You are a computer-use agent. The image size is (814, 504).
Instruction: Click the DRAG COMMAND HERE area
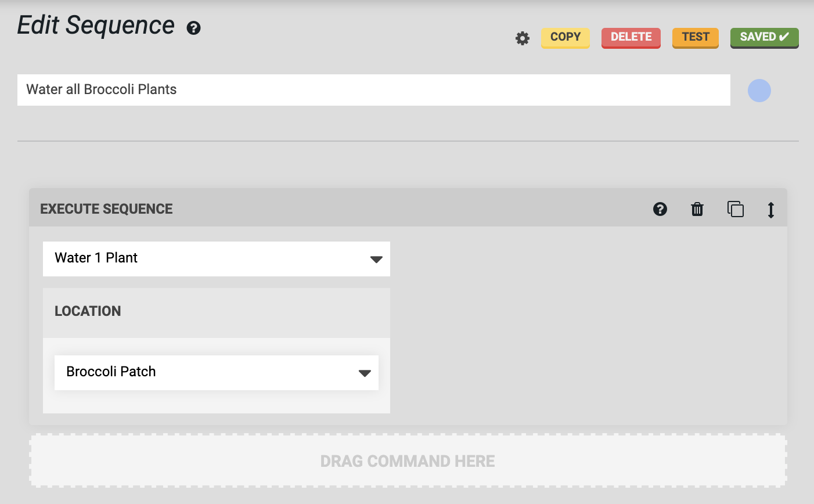[407, 460]
